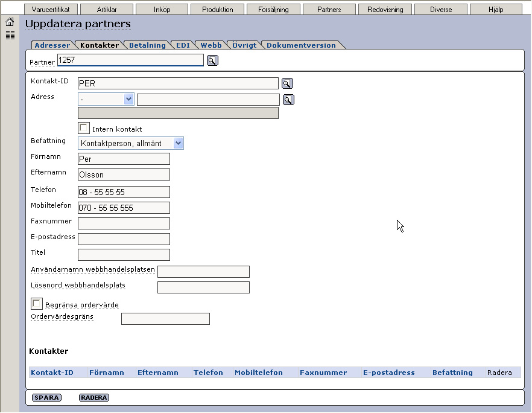The width and height of the screenshot is (532, 413).
Task: Click the Telefon input field
Action: point(124,192)
